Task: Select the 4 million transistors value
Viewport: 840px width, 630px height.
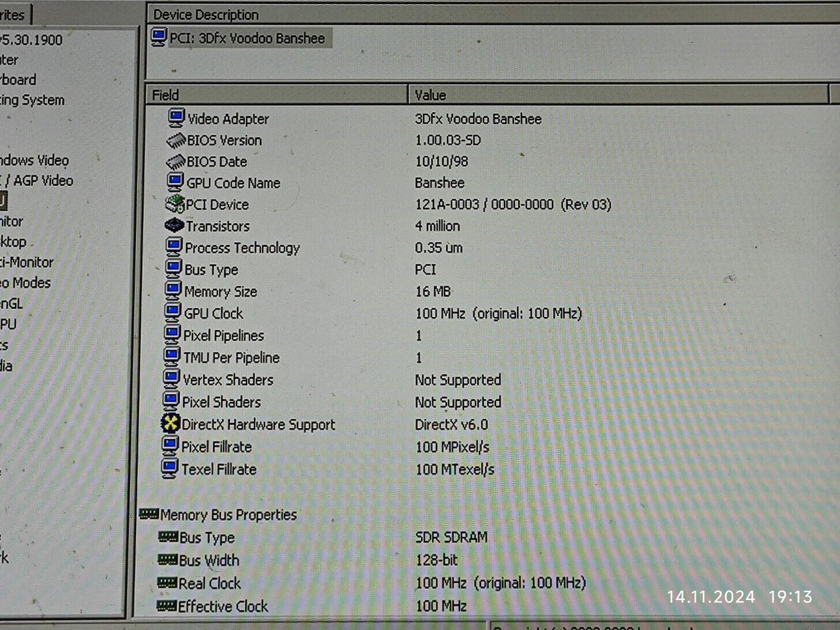Action: [437, 226]
